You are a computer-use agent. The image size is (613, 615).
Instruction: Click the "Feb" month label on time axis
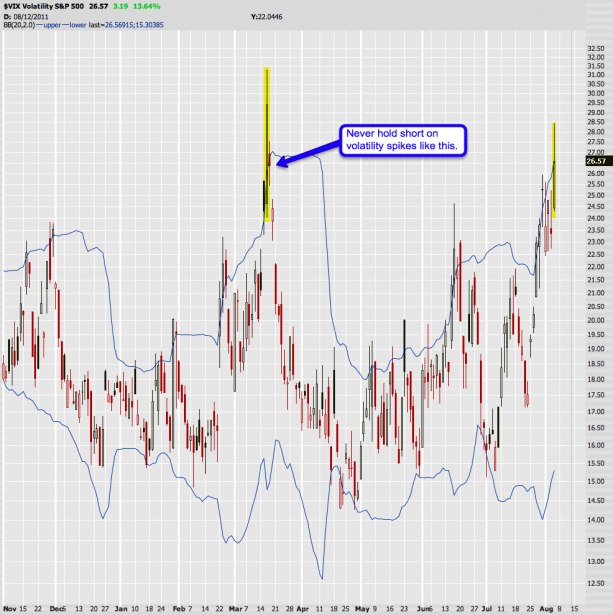pos(179,609)
